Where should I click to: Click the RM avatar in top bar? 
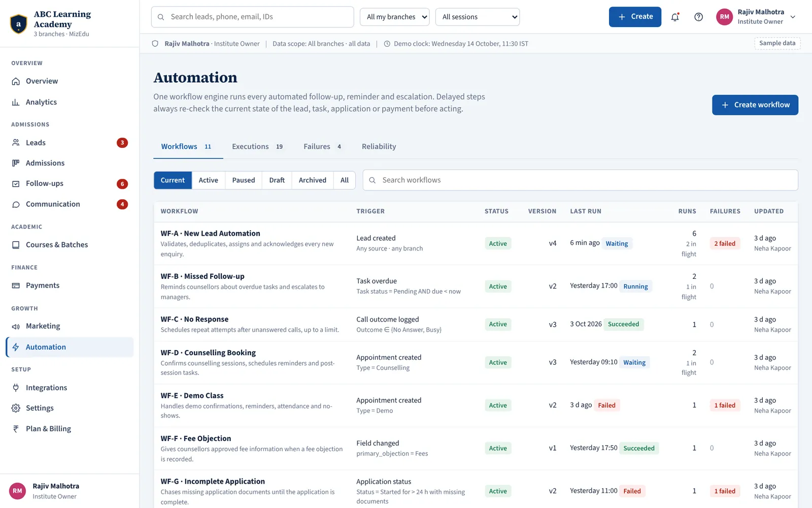[725, 17]
